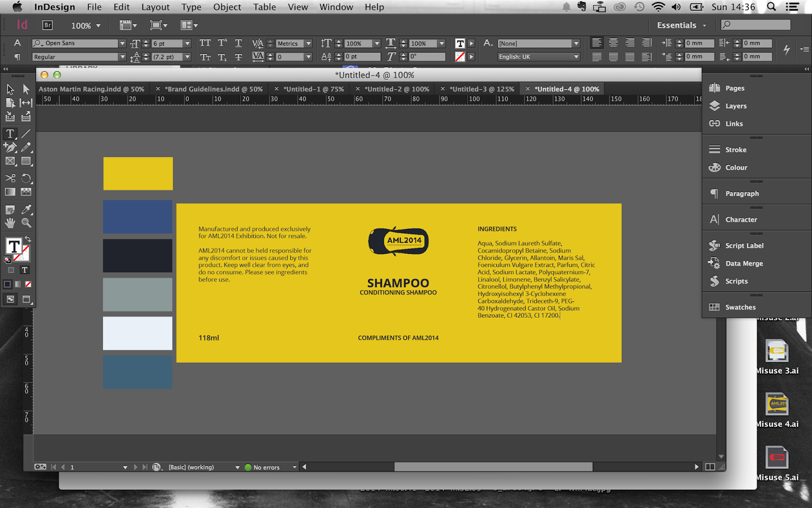Switch to Paragraph Formatting Controls
Viewport: 812px width, 508px height.
click(17, 57)
